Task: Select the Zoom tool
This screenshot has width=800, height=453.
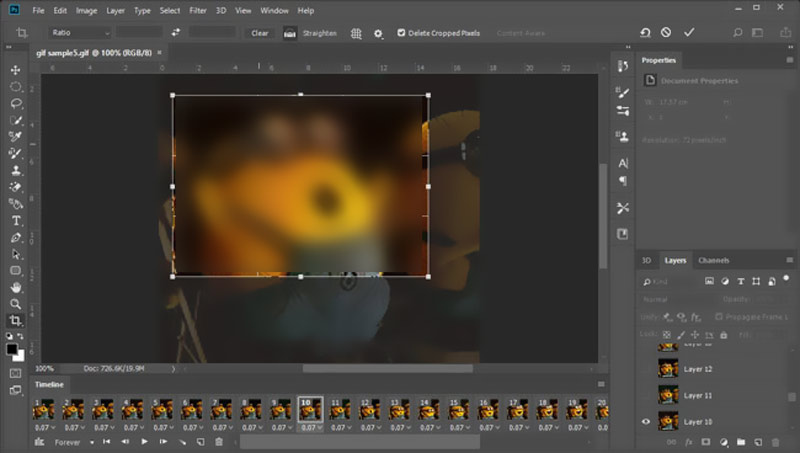Action: click(x=15, y=304)
